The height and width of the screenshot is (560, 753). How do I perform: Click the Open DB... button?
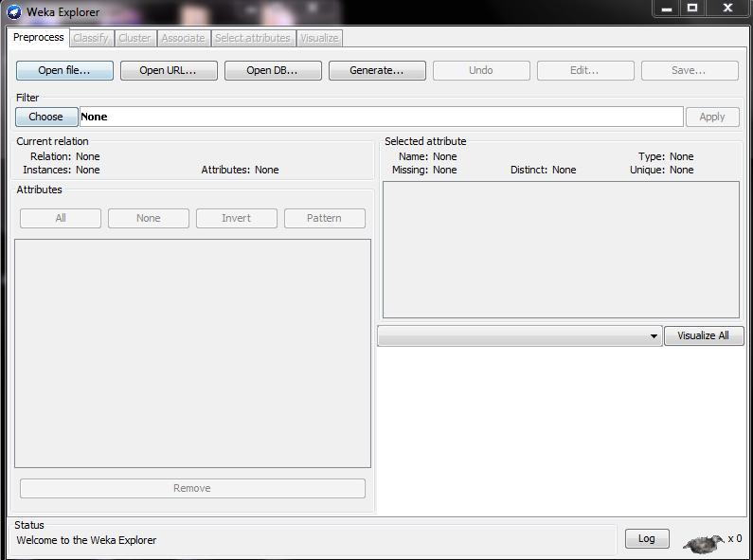pyautogui.click(x=272, y=70)
